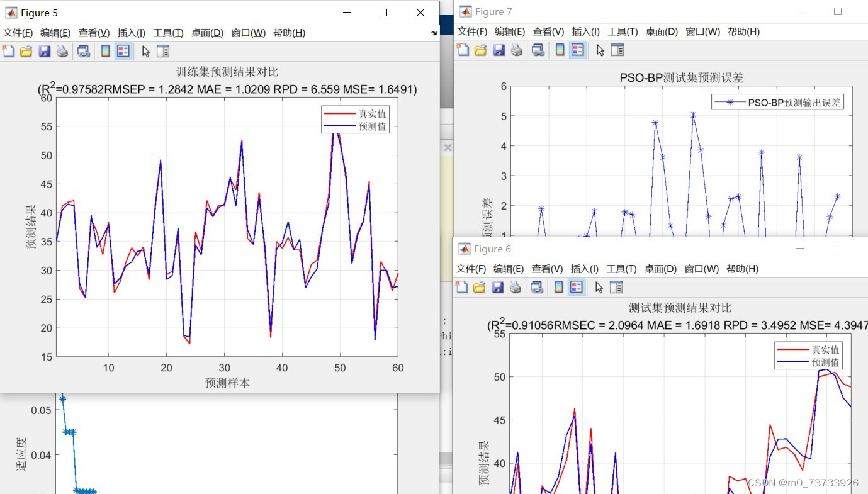Open 工具(T) menu in Figure 5
Screen dimensions: 868x494
(168, 33)
